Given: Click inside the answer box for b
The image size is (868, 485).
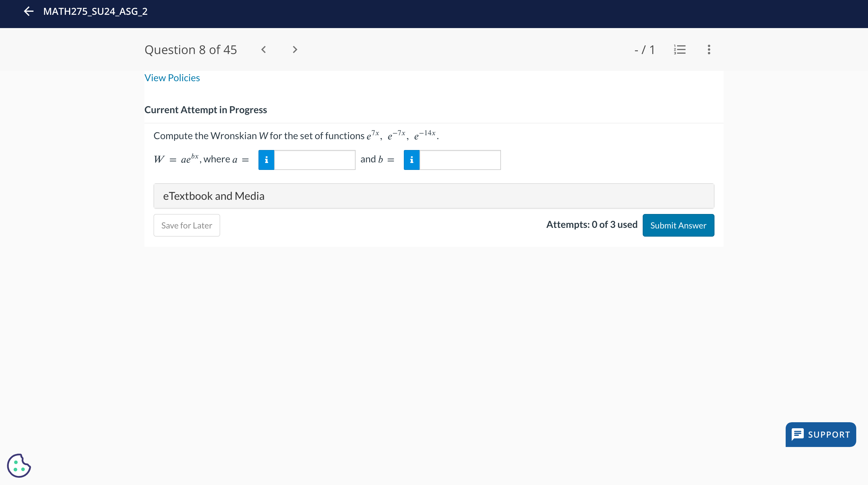Looking at the screenshot, I should point(460,160).
